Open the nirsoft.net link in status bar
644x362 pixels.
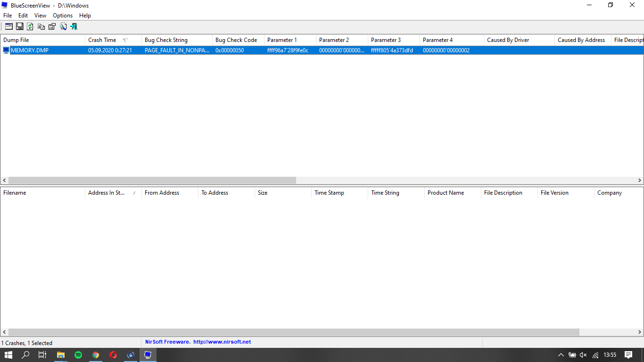tap(222, 342)
